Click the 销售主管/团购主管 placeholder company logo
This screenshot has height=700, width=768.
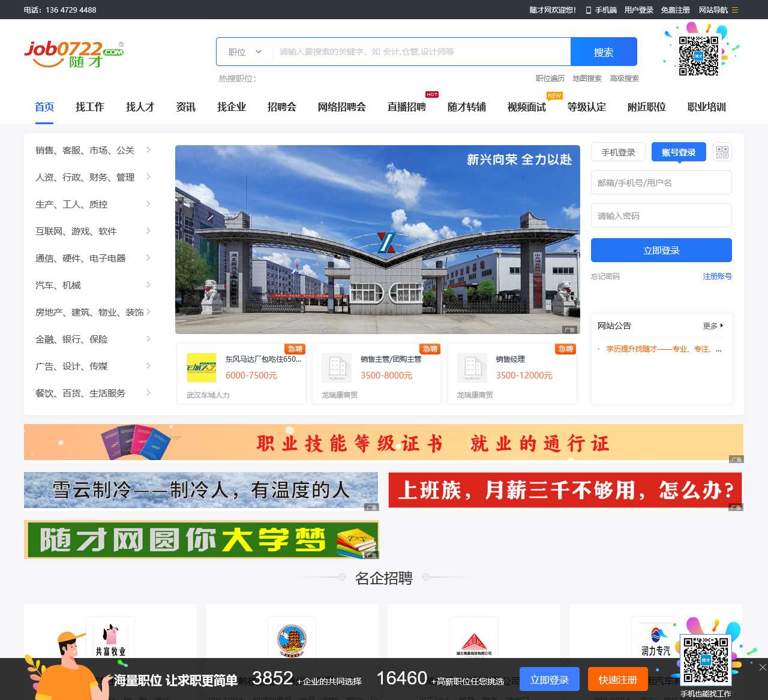coord(337,368)
